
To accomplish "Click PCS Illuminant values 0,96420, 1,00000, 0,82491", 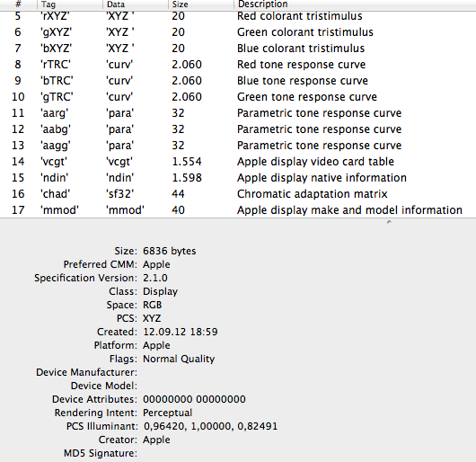I will (210, 426).
